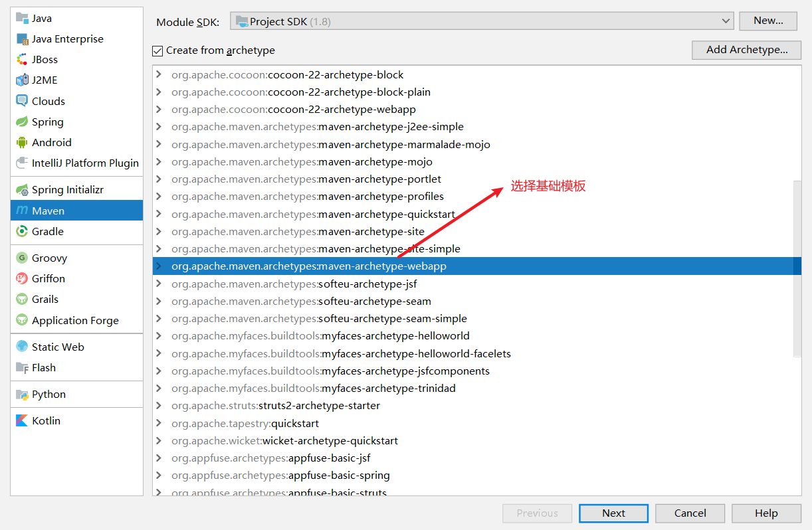This screenshot has height=530, width=812.
Task: Expand the maven-archetype-j2ee-simple node
Action: (x=158, y=126)
